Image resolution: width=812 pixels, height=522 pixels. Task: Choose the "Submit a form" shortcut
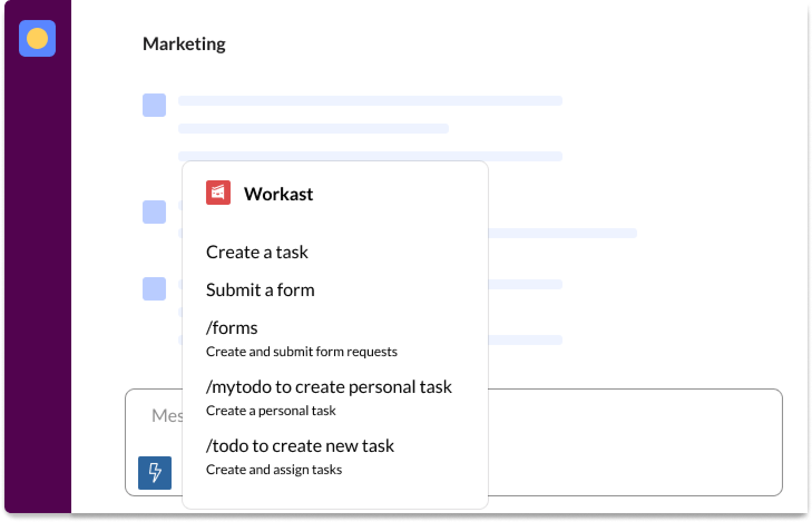pyautogui.click(x=260, y=290)
